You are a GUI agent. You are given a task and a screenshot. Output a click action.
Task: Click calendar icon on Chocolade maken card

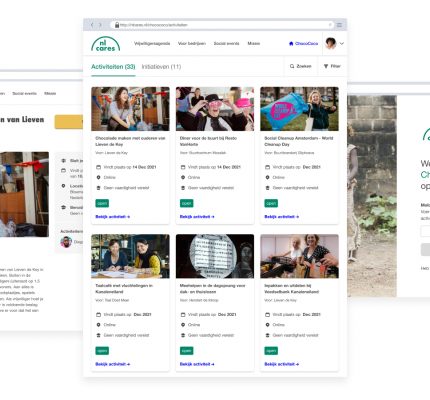[98, 167]
